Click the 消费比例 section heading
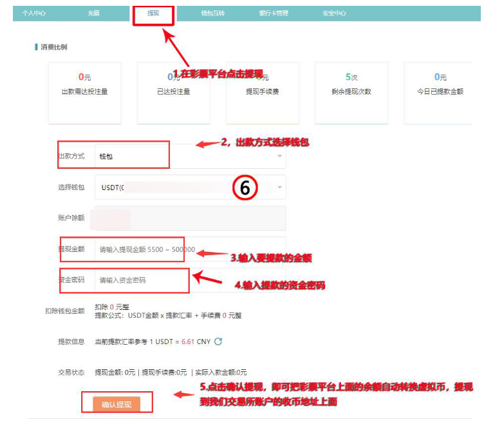504x424 pixels. [x=53, y=47]
